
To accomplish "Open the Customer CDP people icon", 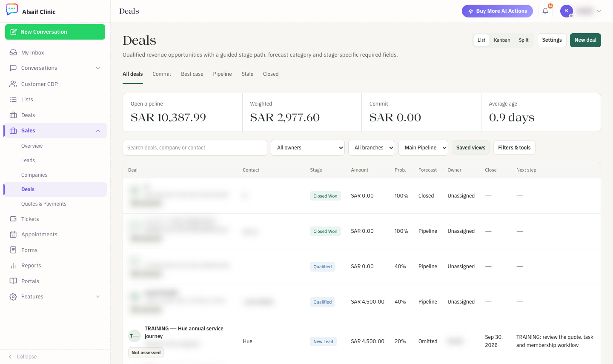I will 13,84.
